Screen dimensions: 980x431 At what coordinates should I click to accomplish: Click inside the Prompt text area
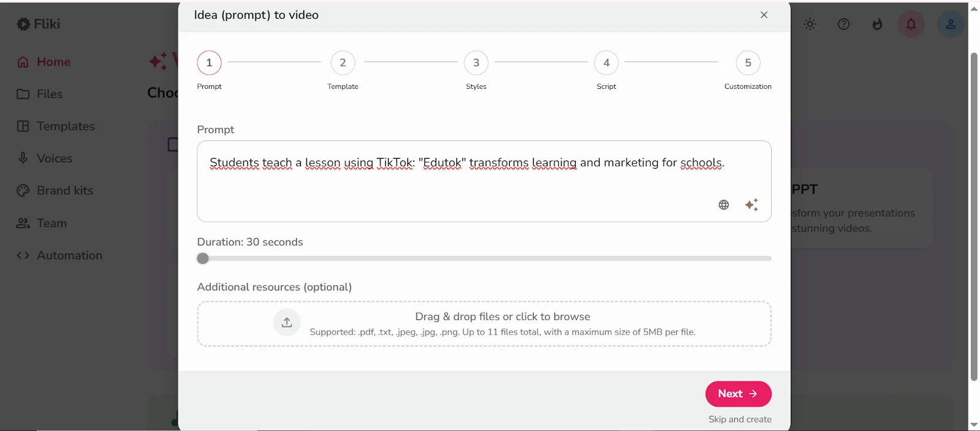point(484,181)
